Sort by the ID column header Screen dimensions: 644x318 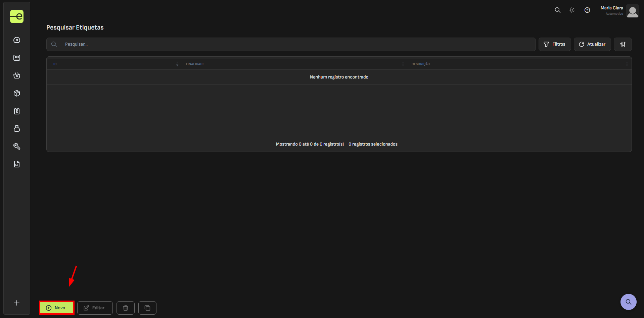pyautogui.click(x=55, y=64)
